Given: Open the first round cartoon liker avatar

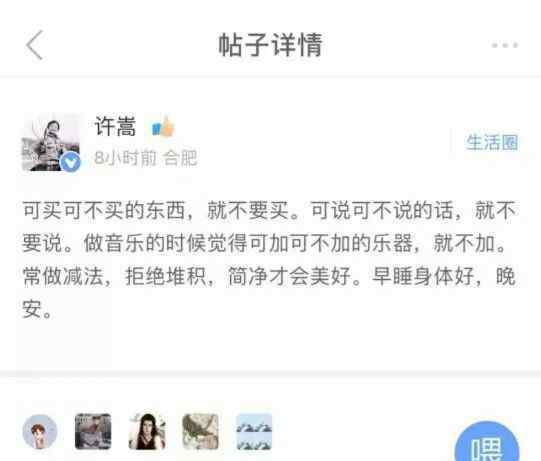Looking at the screenshot, I should click(40, 432).
